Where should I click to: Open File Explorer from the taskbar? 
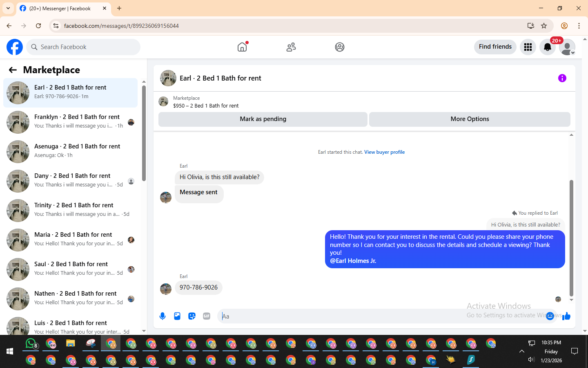coord(71,343)
